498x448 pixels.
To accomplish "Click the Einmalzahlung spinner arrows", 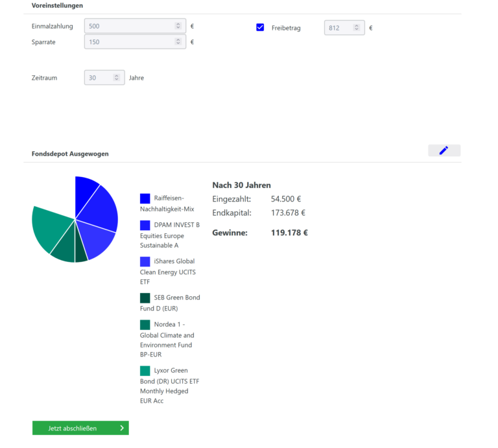I will click(x=178, y=26).
